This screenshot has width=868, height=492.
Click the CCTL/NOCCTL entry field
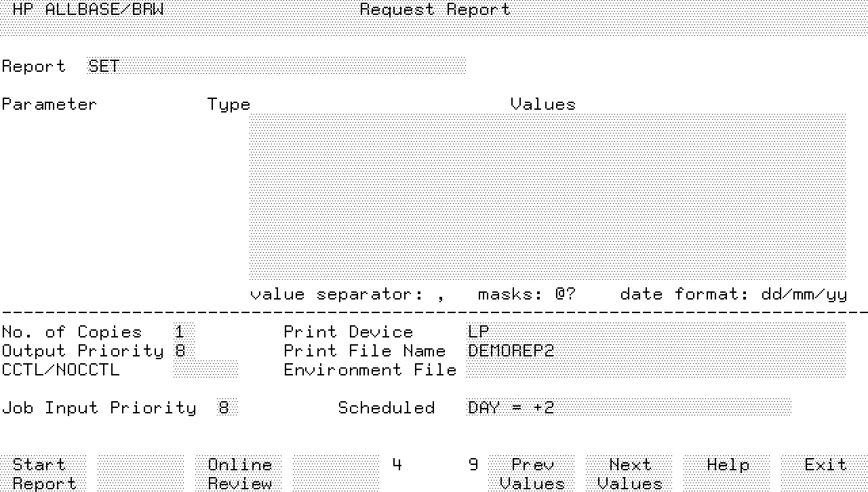[x=205, y=370]
